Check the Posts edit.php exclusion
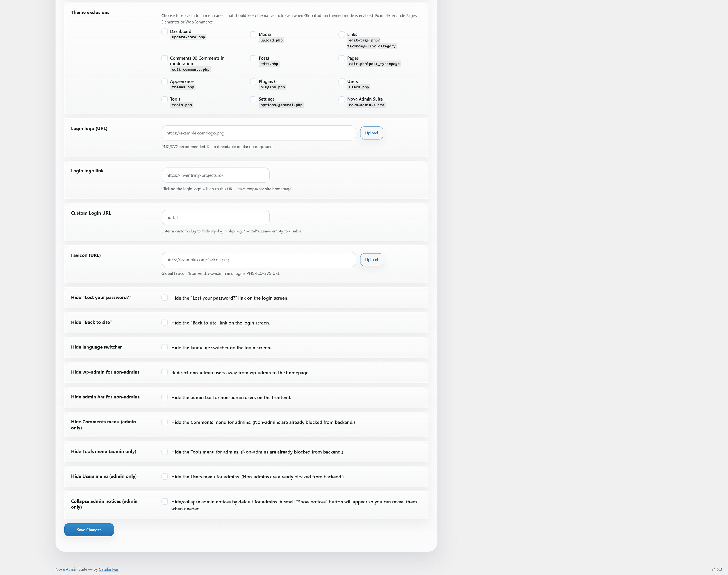728x575 pixels. tap(253, 58)
